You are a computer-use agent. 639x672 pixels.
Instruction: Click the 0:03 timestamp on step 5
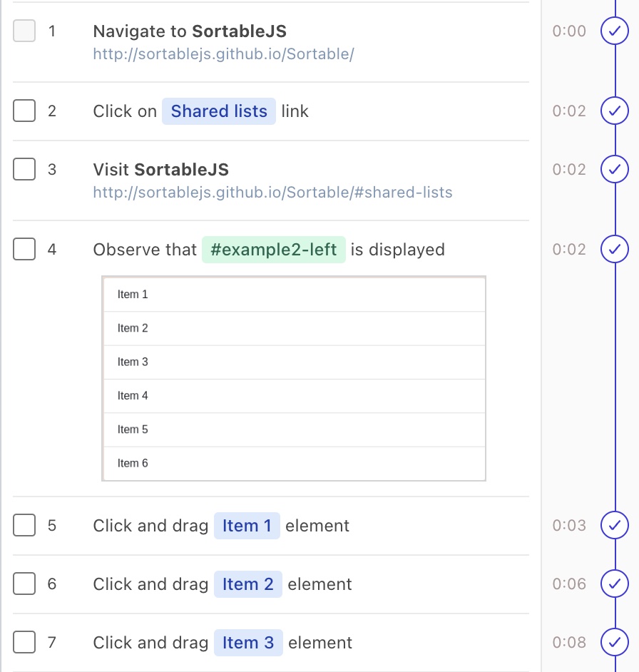[x=569, y=525]
